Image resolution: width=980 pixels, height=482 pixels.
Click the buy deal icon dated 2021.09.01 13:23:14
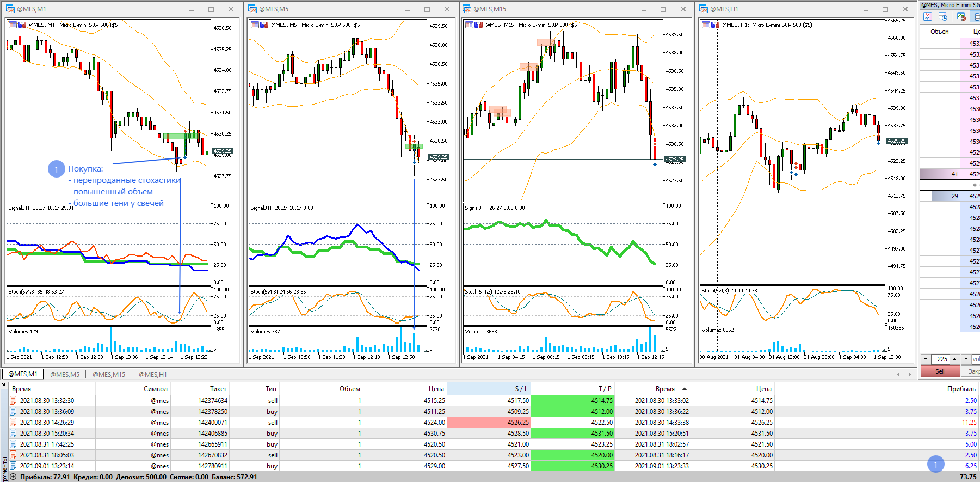13,466
